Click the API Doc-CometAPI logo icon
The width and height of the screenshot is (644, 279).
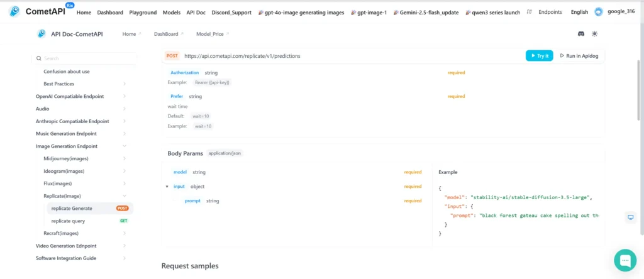click(x=42, y=33)
